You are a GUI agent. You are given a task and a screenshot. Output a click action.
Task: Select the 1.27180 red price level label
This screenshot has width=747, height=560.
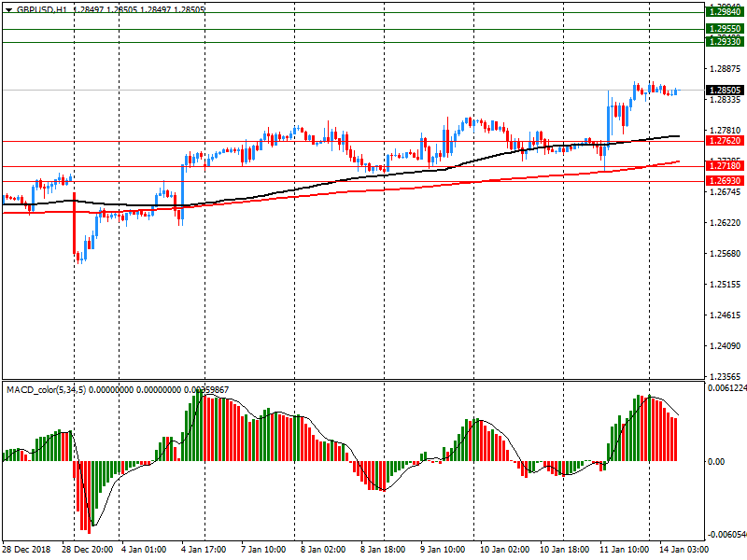[x=726, y=166]
